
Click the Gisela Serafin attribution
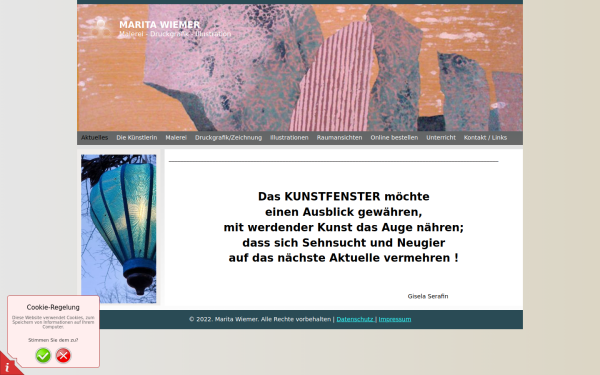click(428, 296)
